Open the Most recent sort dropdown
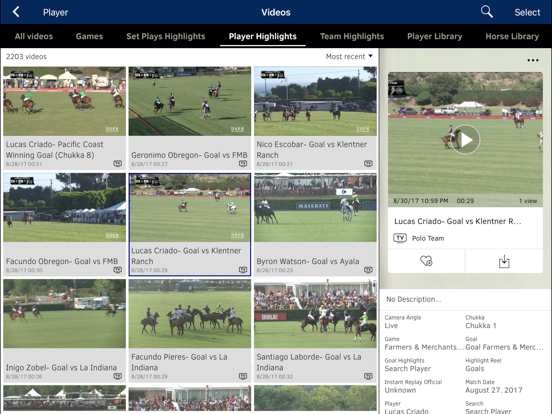 [x=349, y=56]
